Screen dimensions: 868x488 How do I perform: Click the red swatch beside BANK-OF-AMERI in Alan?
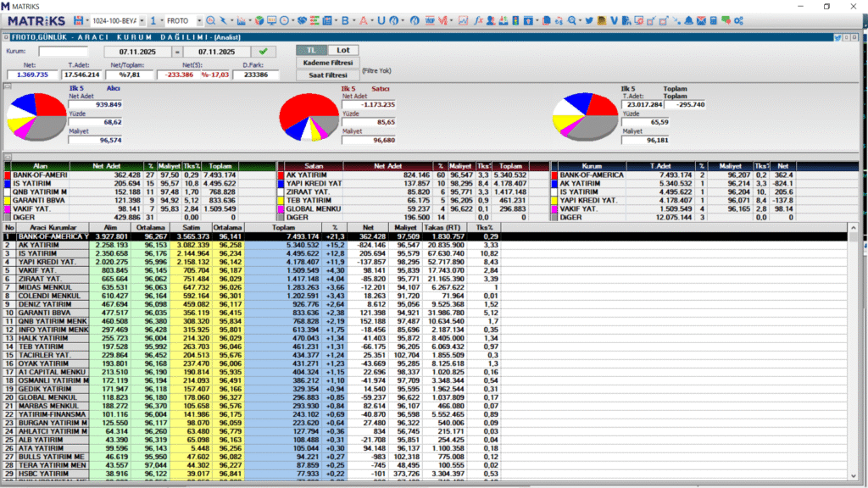point(8,175)
